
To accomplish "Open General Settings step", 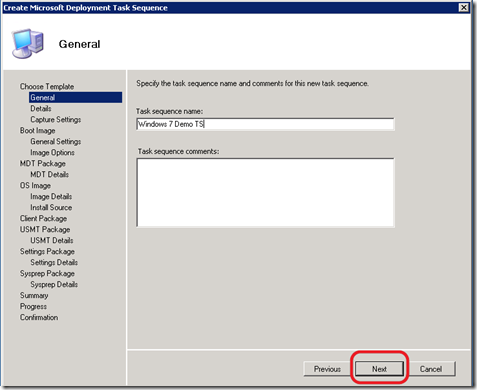I will coord(56,141).
